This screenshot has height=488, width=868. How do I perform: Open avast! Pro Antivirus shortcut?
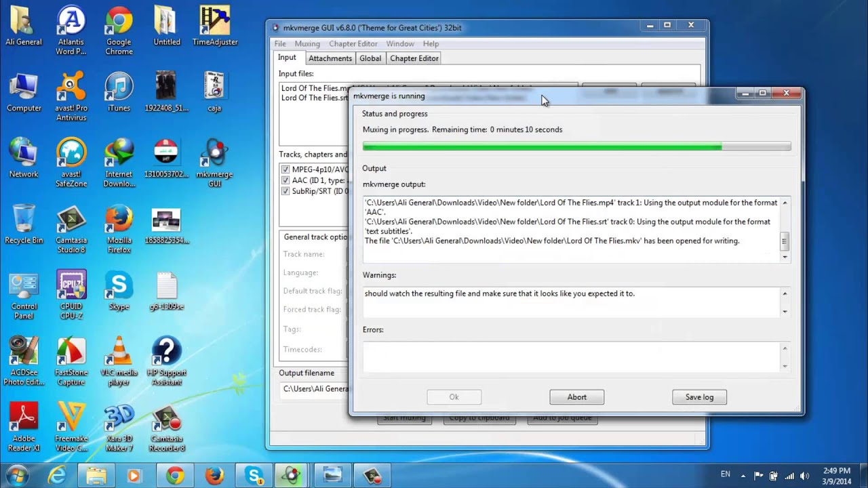coord(71,97)
